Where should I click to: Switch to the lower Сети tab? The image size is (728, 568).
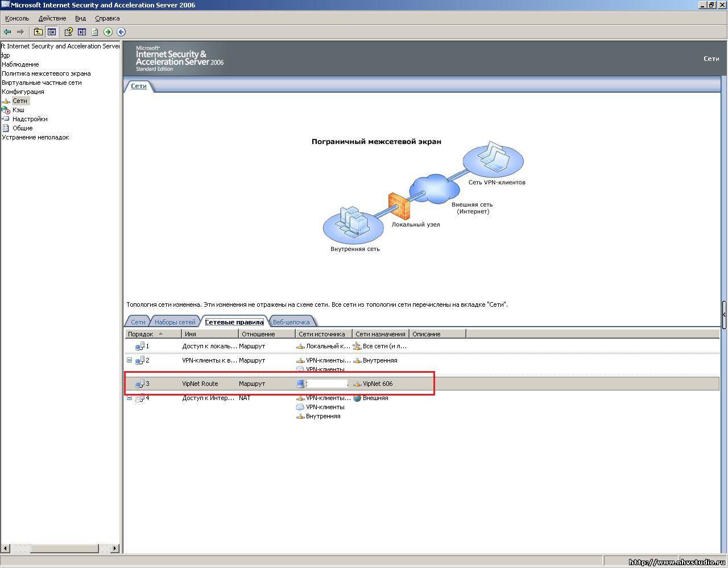[x=138, y=322]
